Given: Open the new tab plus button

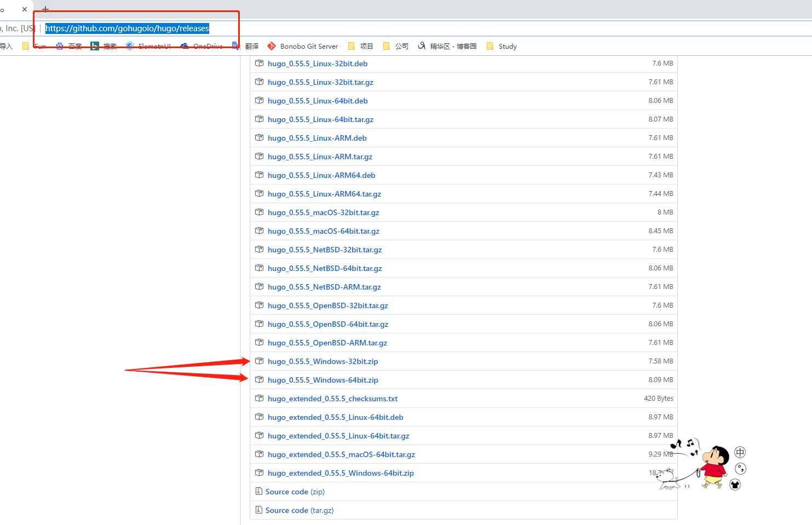Looking at the screenshot, I should (x=45, y=9).
